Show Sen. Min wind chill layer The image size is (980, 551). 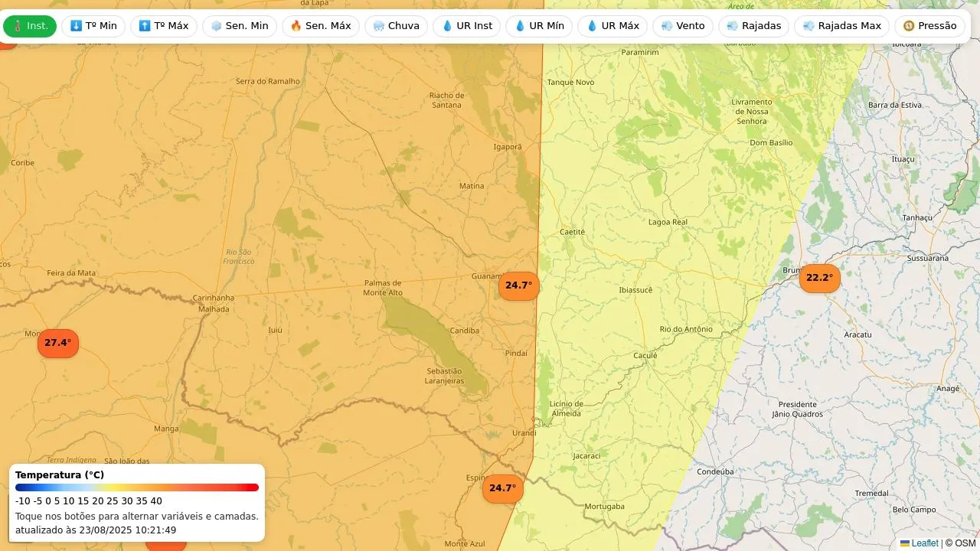pyautogui.click(x=239, y=26)
